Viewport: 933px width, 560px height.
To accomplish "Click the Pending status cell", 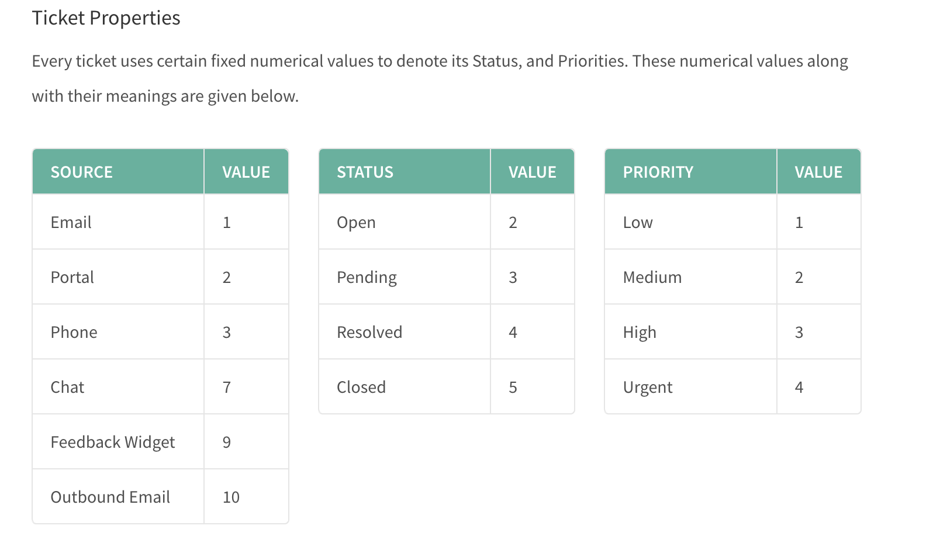I will point(404,277).
